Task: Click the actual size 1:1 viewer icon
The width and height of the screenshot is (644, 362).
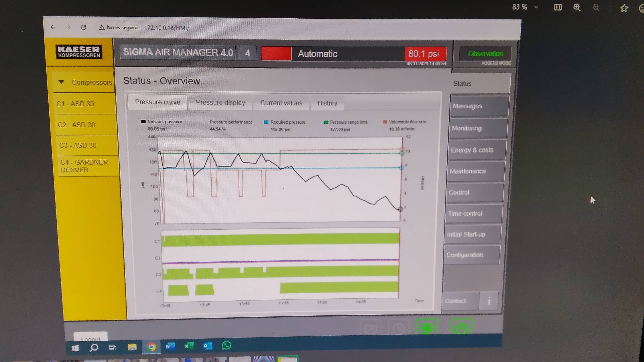Action: 558,7
